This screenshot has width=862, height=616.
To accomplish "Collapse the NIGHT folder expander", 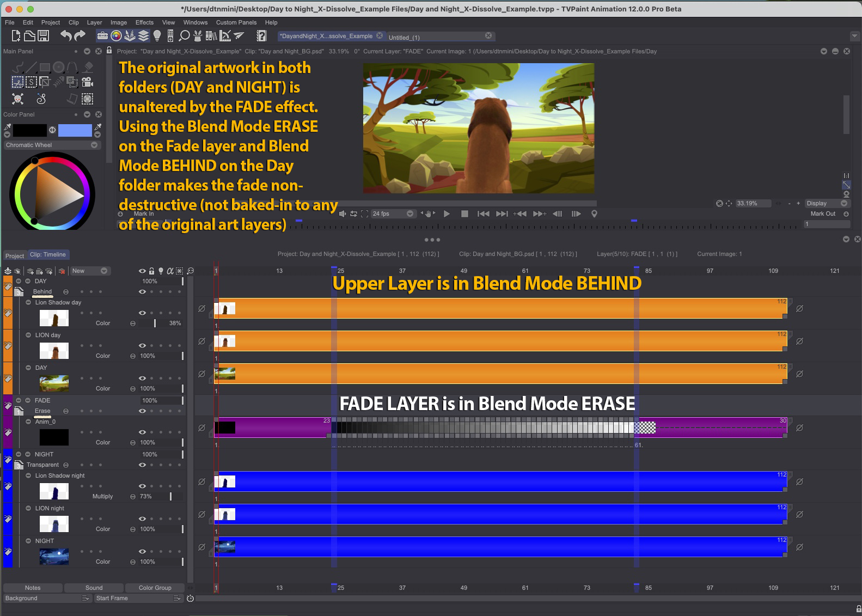I will click(19, 454).
